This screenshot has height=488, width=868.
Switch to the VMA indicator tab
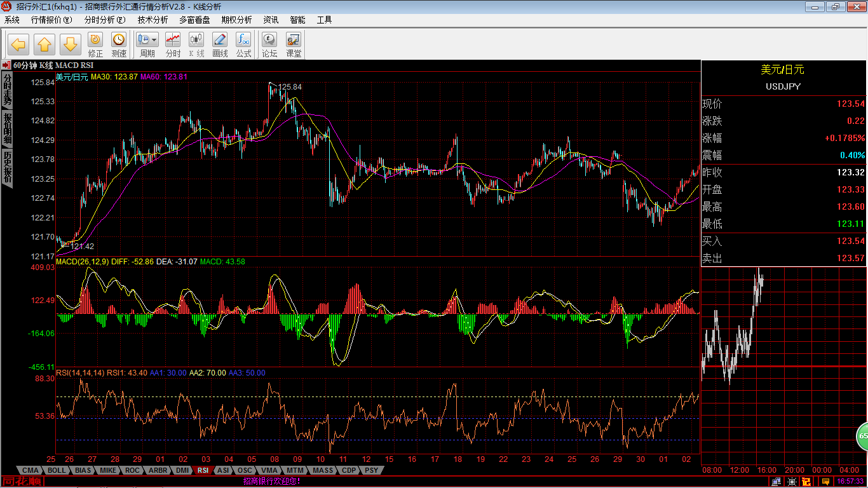click(269, 470)
